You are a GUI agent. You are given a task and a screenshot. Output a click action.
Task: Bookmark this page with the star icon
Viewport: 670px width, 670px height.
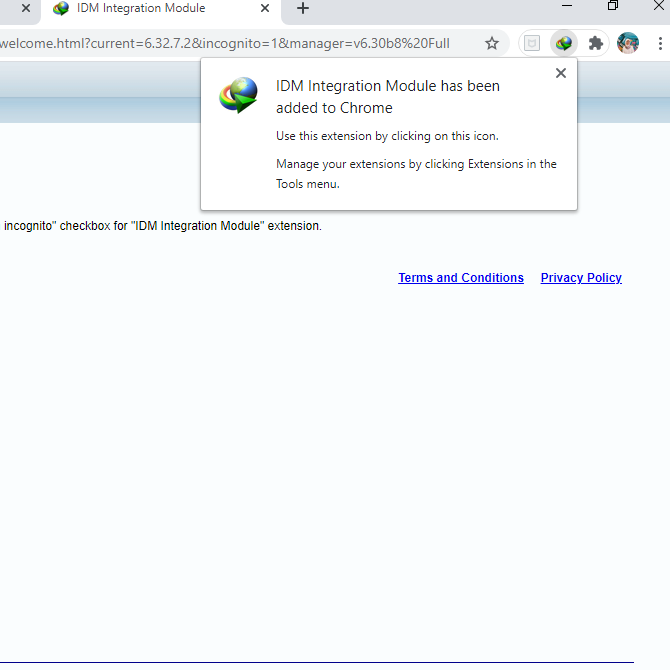(x=492, y=43)
